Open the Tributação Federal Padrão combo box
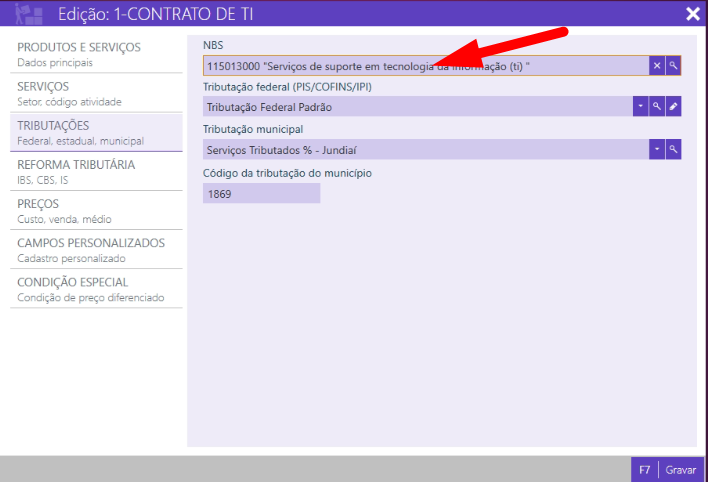Viewport: 708px width, 482px height. pos(415,107)
